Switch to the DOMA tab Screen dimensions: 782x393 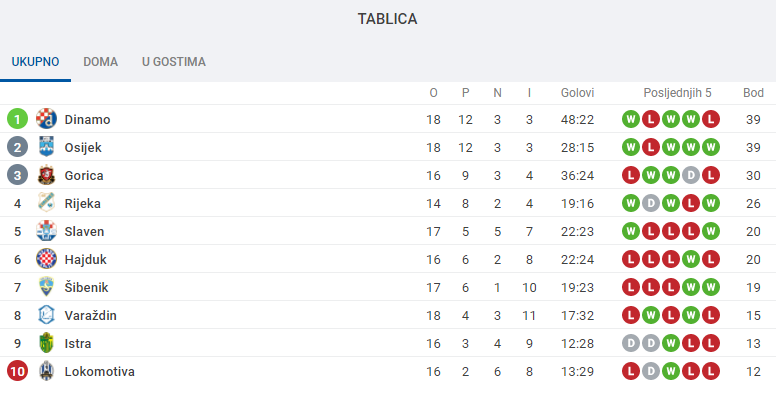[100, 62]
